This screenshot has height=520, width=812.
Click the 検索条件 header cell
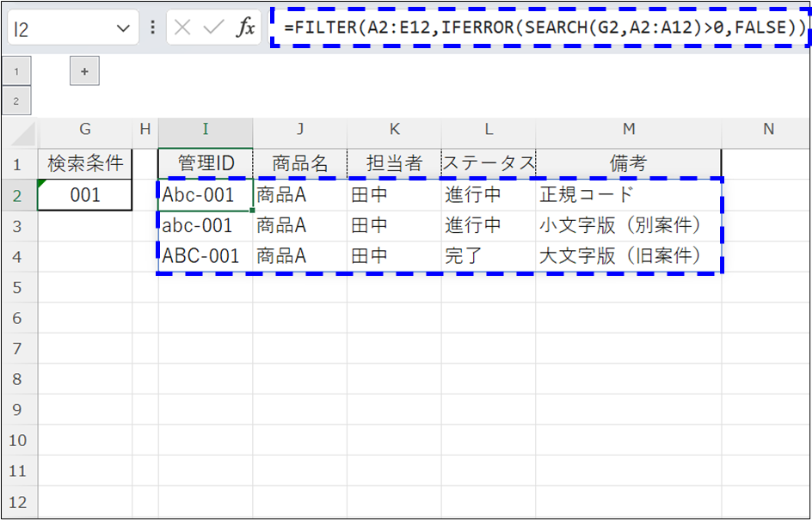(x=84, y=163)
